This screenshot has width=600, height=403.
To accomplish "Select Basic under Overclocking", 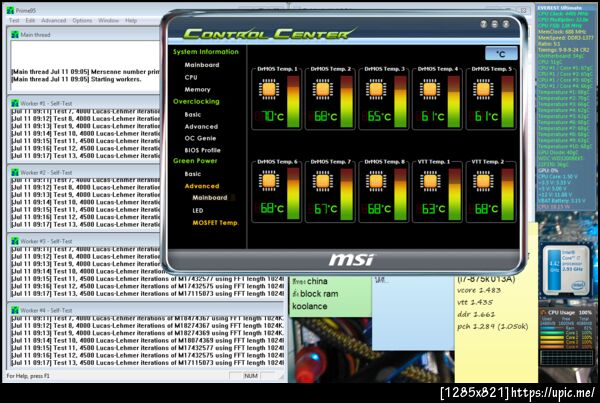I will tap(192, 114).
